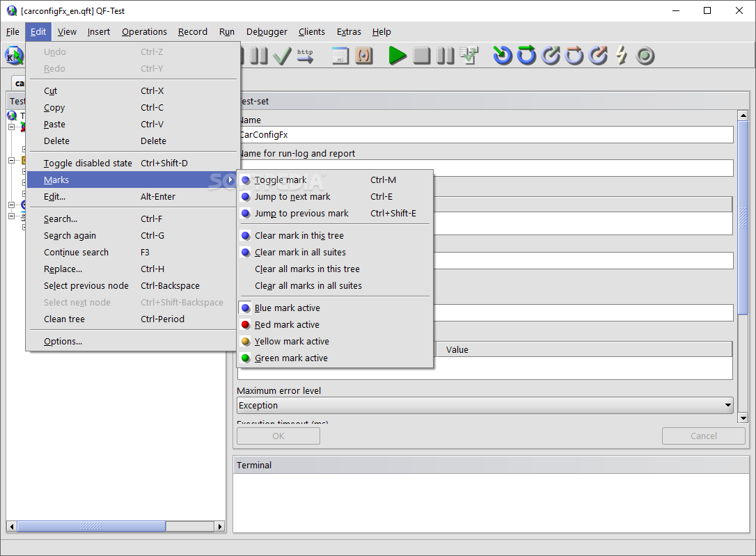Click the blue icon beside Toggle mark
This screenshot has width=756, height=556.
246,180
